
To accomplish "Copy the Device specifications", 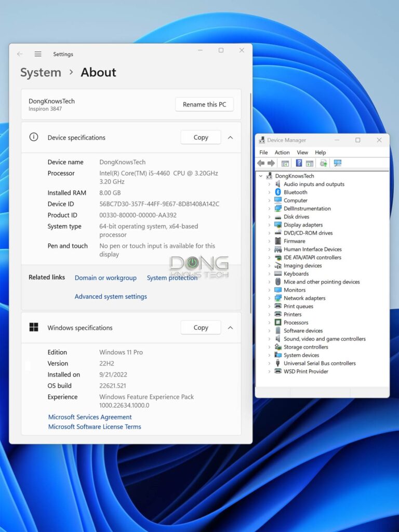I will pyautogui.click(x=201, y=137).
